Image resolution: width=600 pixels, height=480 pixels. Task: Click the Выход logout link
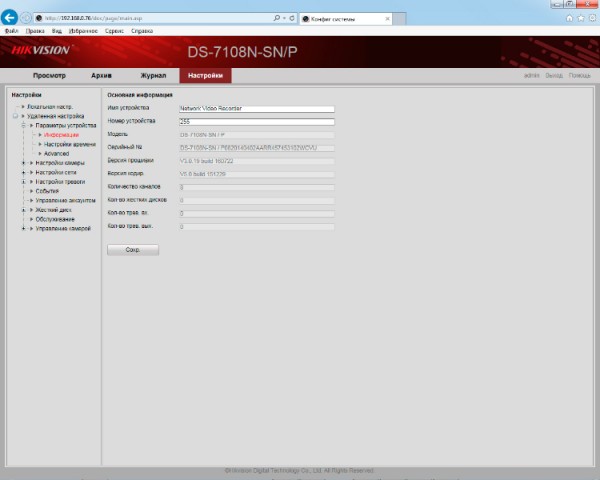[x=554, y=75]
